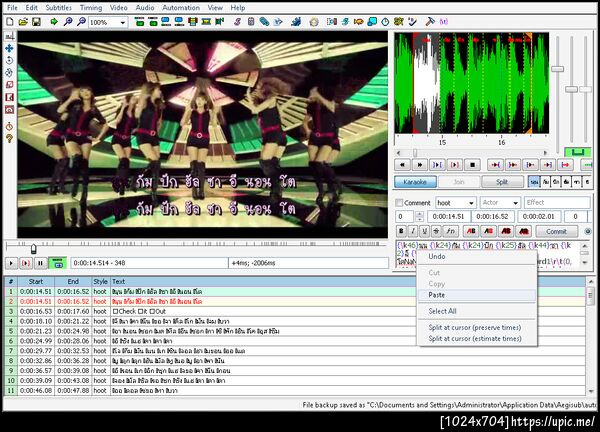Image resolution: width=600 pixels, height=432 pixels.
Task: Click the duration field 0:00:02.01
Action: pos(539,217)
